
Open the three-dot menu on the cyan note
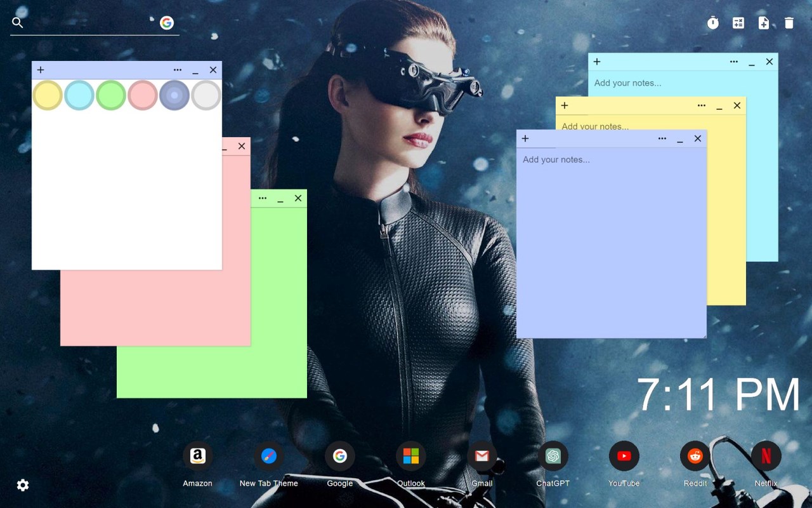[x=734, y=62]
